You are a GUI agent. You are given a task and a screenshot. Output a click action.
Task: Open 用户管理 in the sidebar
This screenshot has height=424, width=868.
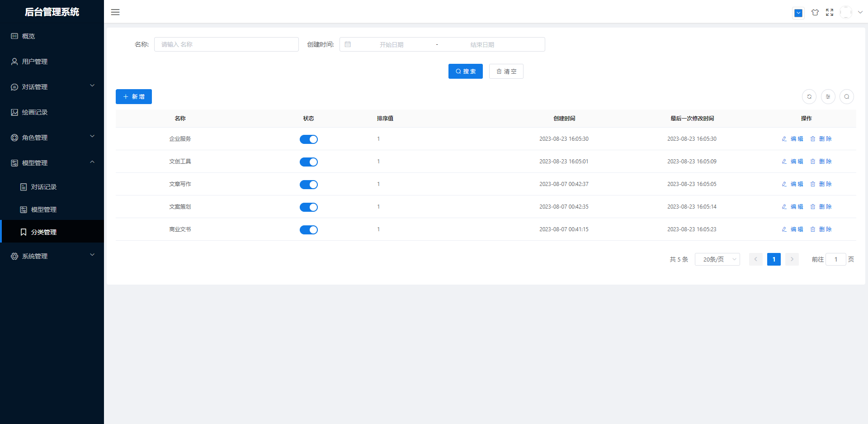(x=35, y=62)
